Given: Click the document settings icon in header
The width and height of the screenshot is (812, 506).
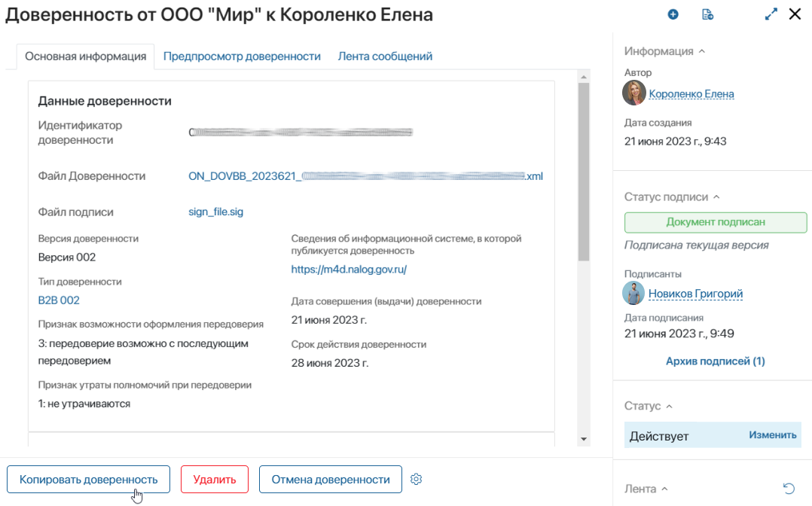Looking at the screenshot, I should [707, 14].
